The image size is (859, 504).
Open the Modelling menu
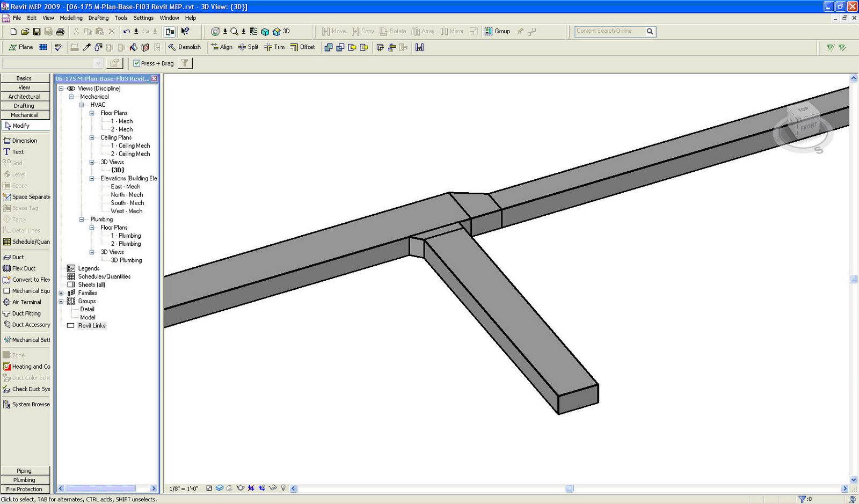click(x=71, y=18)
